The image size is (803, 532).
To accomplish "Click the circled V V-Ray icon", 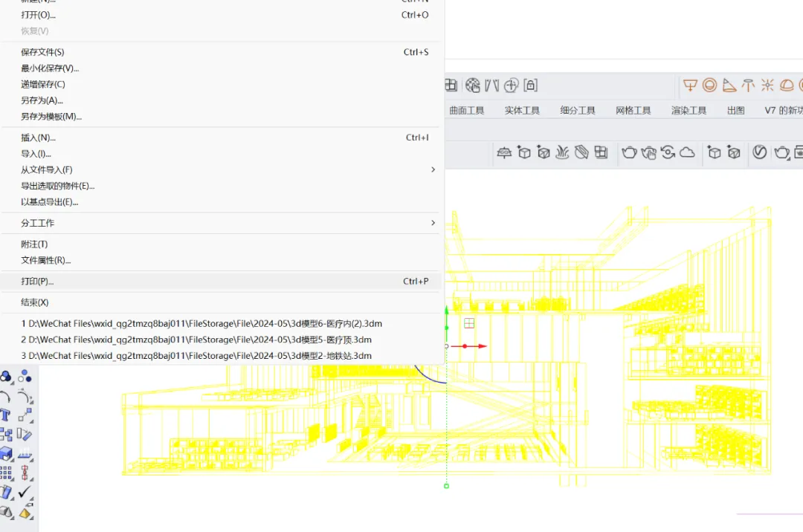I will pos(759,152).
